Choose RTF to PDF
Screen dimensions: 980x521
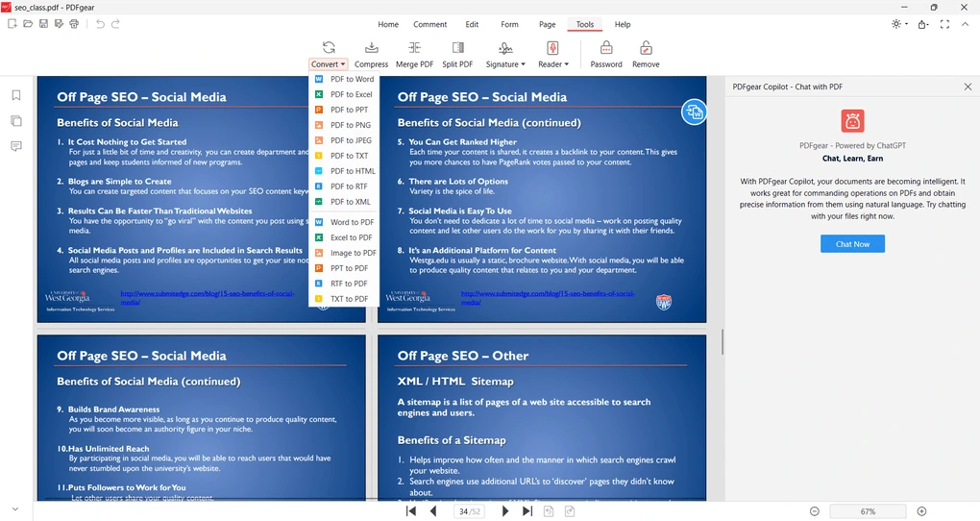point(344,284)
